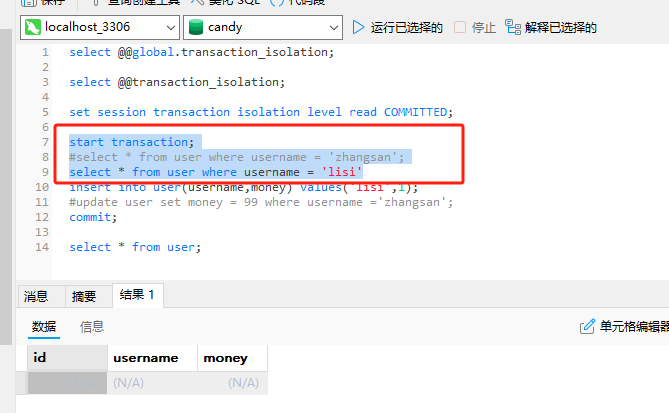Image resolution: width=669 pixels, height=413 pixels.
Task: Click the set session transaction isolation line
Action: pyautogui.click(x=261, y=112)
